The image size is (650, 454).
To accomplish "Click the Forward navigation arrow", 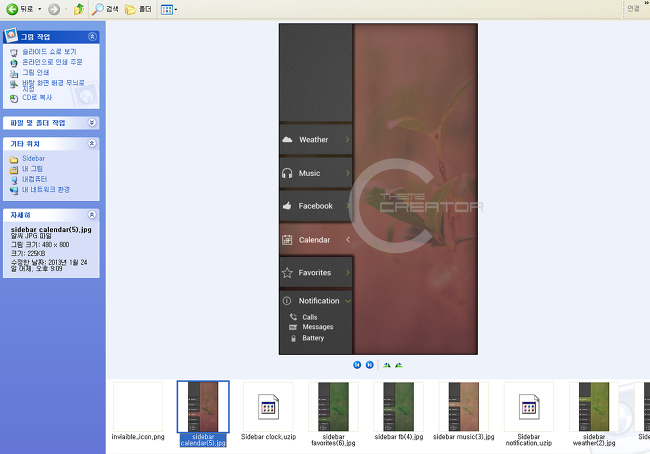I will pos(54,9).
